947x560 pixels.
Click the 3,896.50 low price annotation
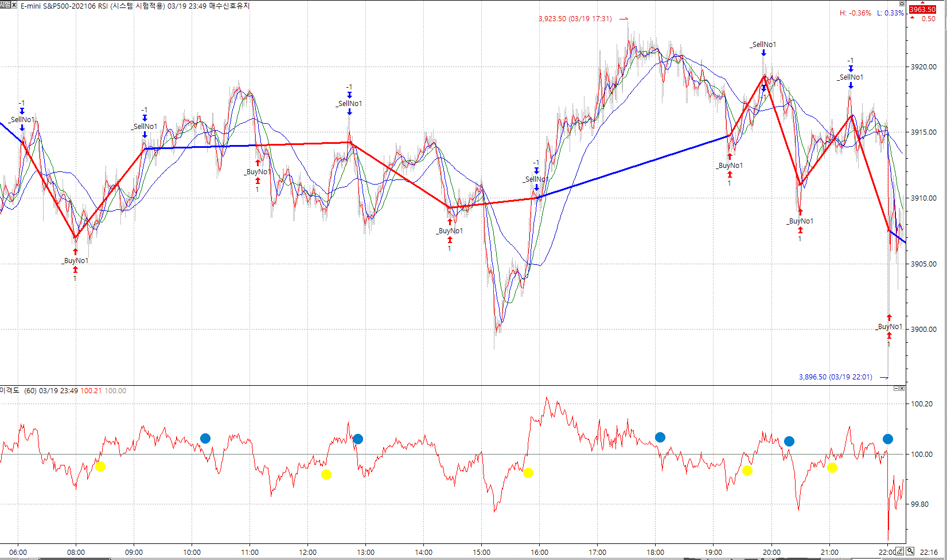[835, 377]
